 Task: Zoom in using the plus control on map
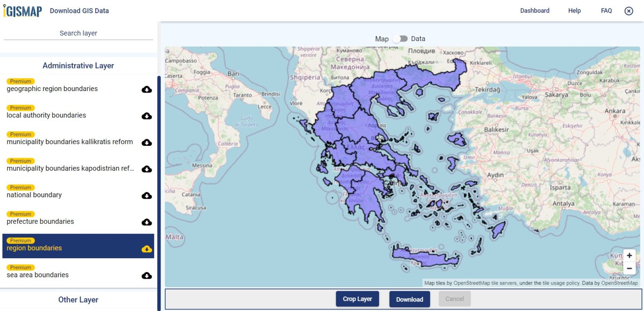pyautogui.click(x=629, y=255)
